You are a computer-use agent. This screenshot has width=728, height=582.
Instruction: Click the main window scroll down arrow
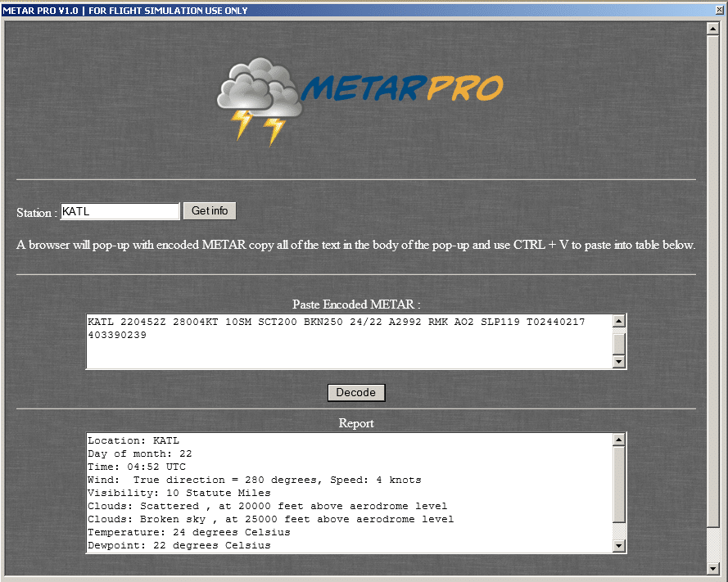point(712,567)
